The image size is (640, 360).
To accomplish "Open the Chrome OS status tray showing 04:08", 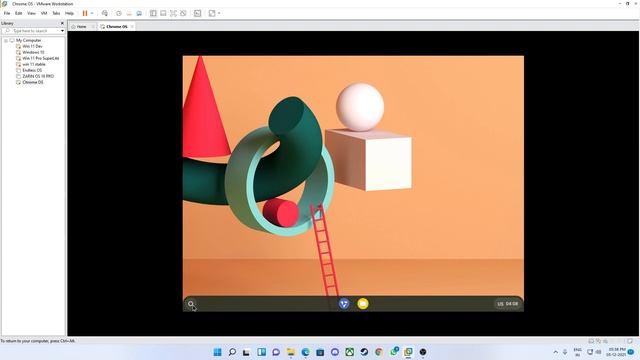I will point(507,304).
